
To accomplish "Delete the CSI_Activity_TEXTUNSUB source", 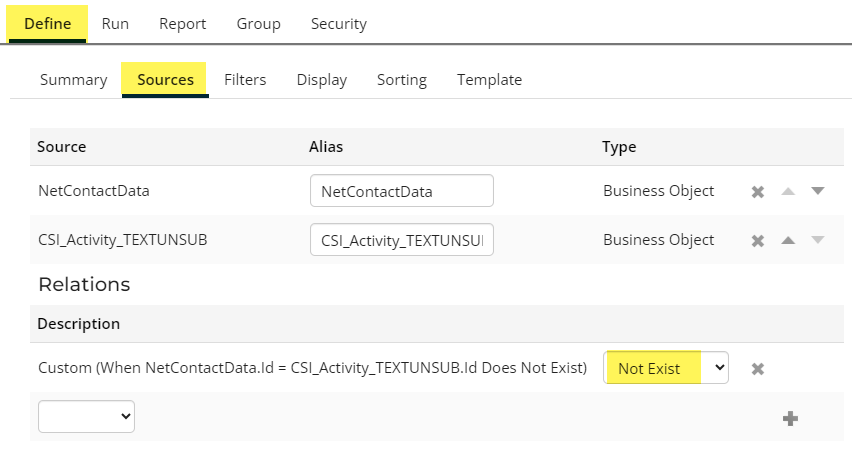I will [x=758, y=240].
